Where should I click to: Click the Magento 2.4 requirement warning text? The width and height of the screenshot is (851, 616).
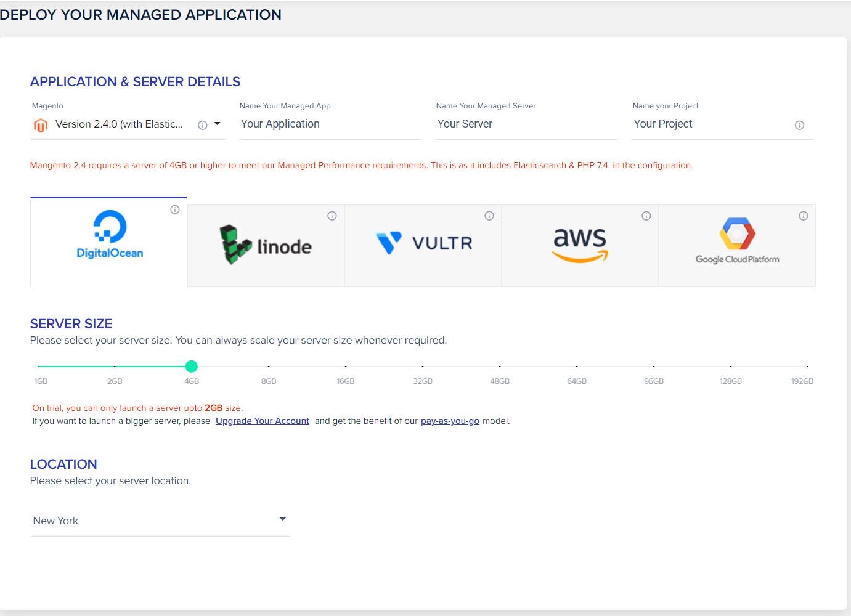361,166
